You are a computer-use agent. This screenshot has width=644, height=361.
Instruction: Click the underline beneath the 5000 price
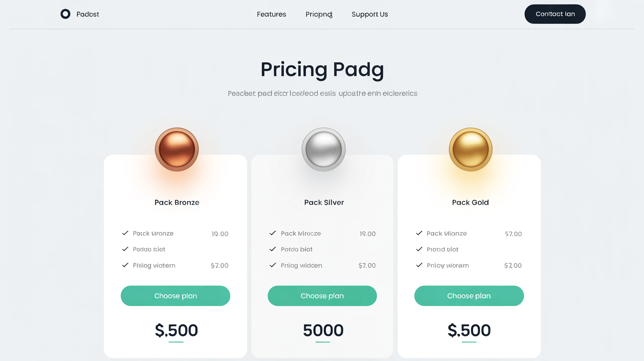pyautogui.click(x=322, y=342)
